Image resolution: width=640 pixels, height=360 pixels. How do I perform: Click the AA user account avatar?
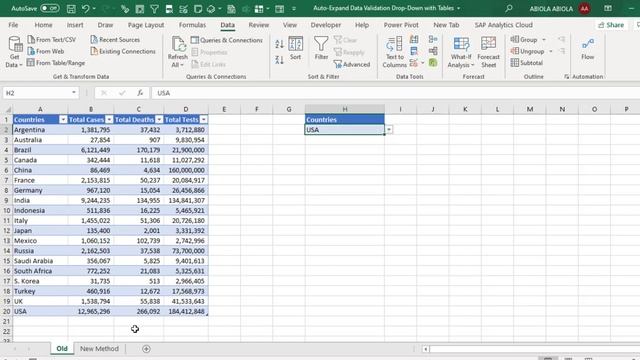coord(584,8)
